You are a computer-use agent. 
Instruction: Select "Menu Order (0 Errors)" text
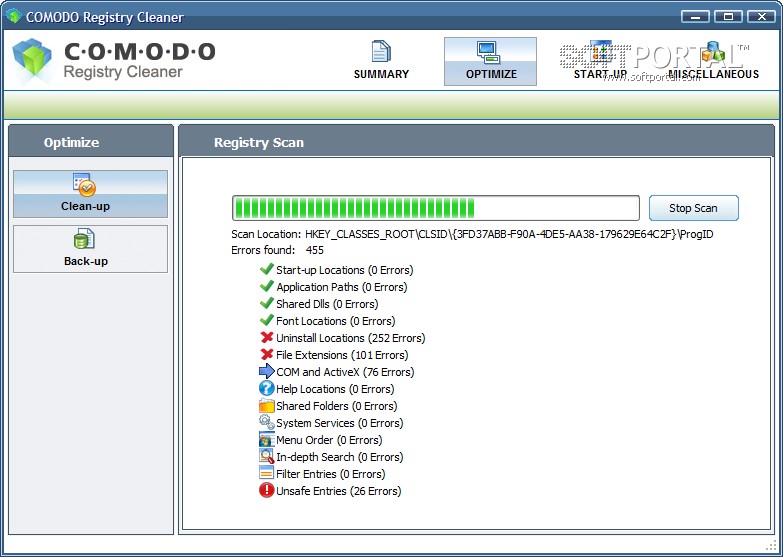329,440
